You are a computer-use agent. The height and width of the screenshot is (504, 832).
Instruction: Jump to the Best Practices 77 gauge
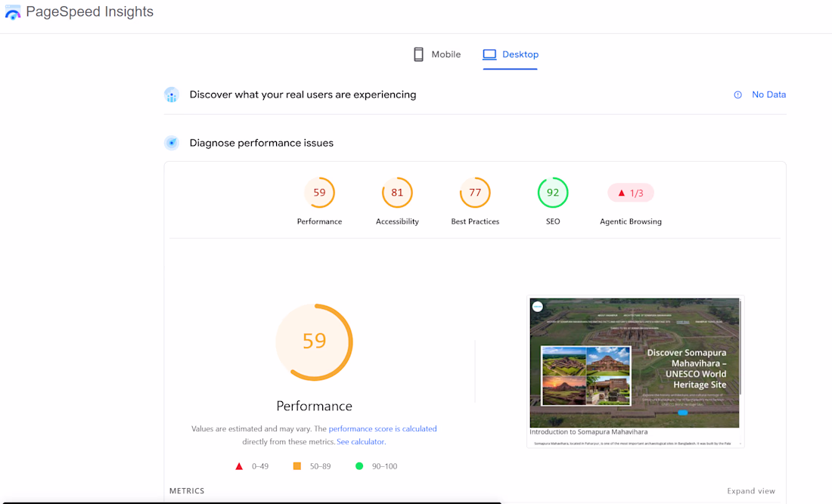[x=475, y=193]
